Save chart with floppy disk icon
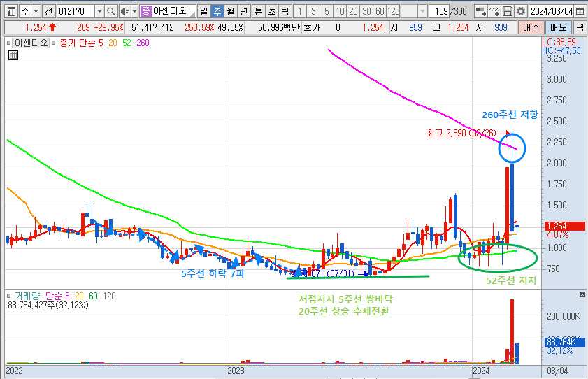 508,11
